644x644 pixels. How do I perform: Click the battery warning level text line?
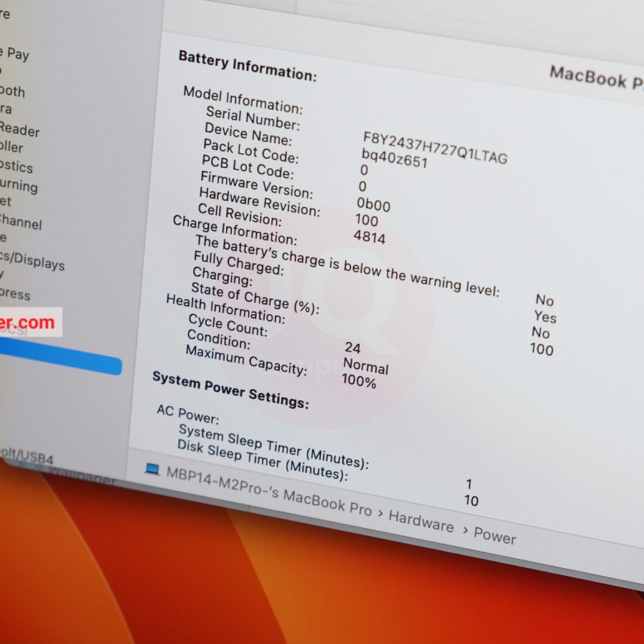348,265
